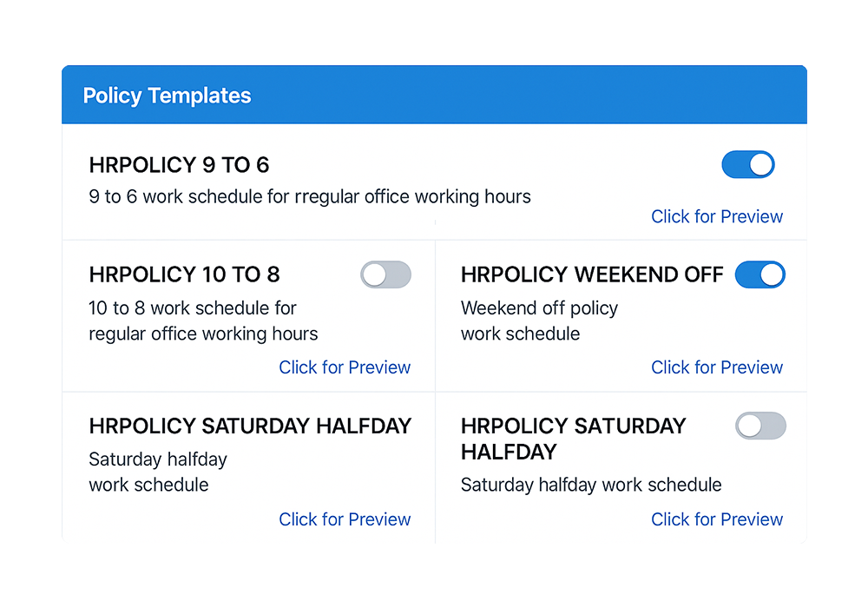Open preview for HRPOLICY WEEKEND OFF
868x608 pixels.
click(x=716, y=367)
